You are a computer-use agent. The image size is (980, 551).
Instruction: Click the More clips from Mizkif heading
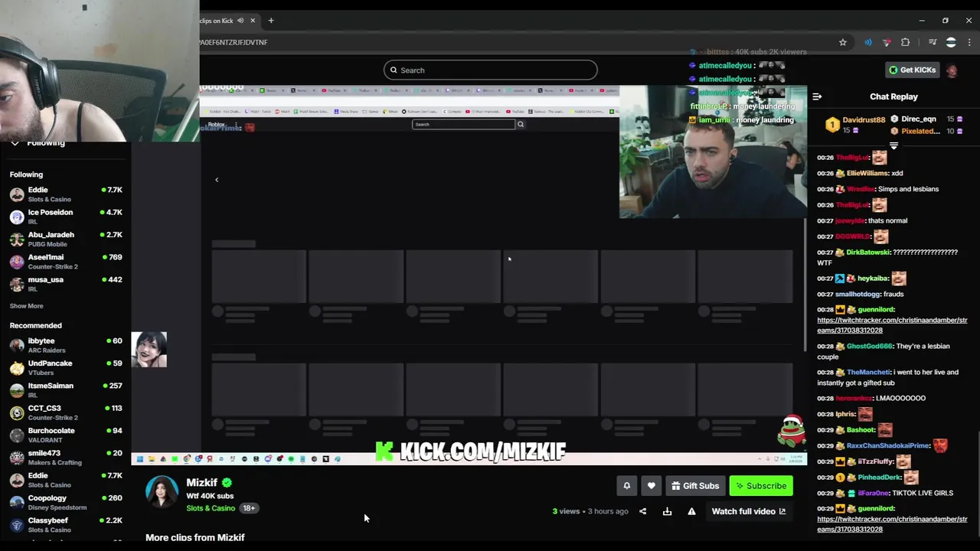[195, 537]
